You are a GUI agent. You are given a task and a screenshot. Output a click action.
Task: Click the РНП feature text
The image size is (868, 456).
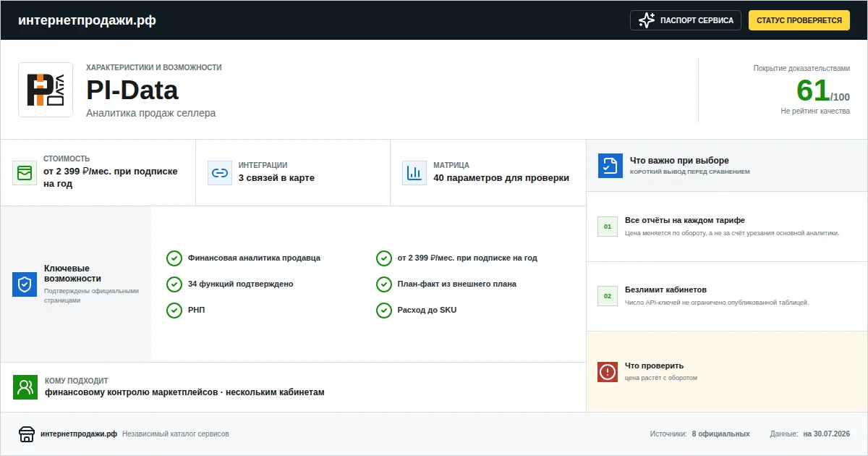pyautogui.click(x=197, y=310)
